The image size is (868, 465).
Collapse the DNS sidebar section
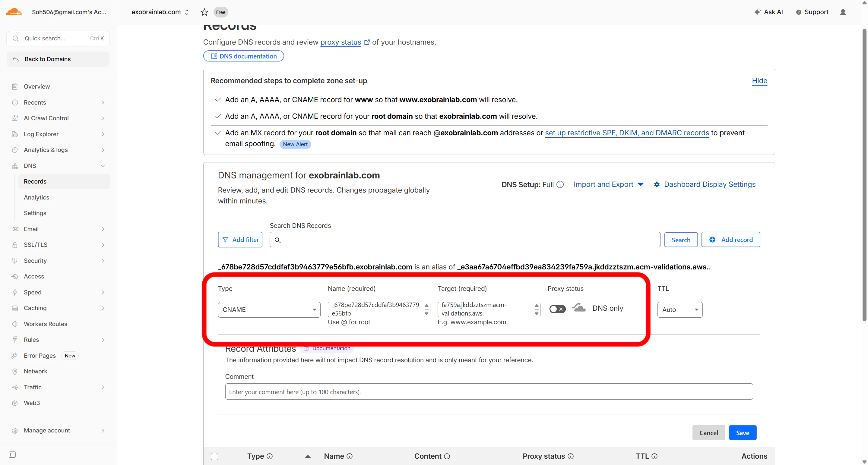(x=103, y=166)
